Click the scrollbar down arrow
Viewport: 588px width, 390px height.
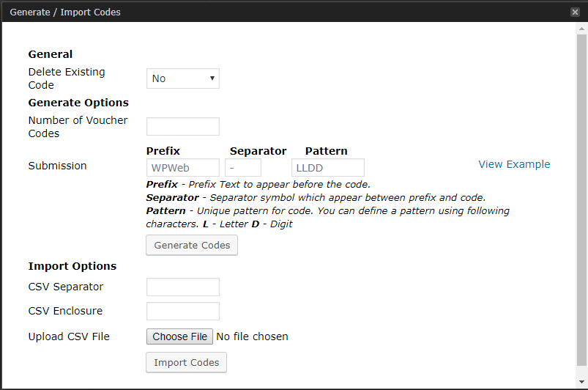[581, 383]
